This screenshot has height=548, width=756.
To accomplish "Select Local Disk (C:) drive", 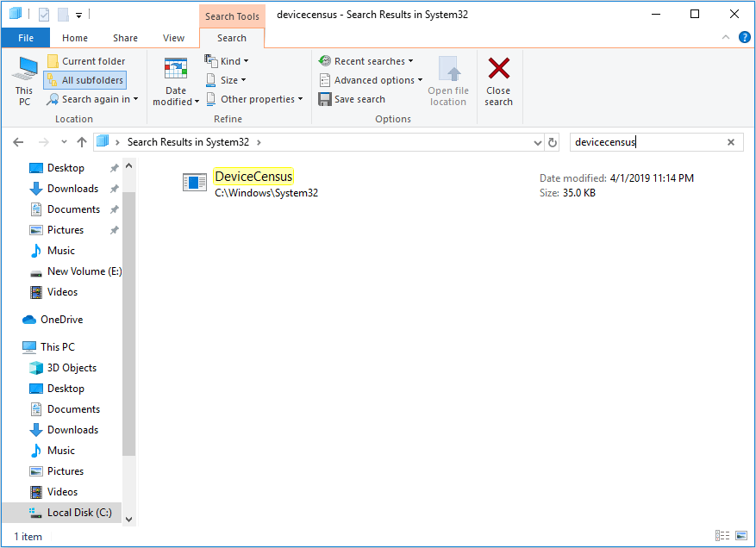I will (x=62, y=513).
